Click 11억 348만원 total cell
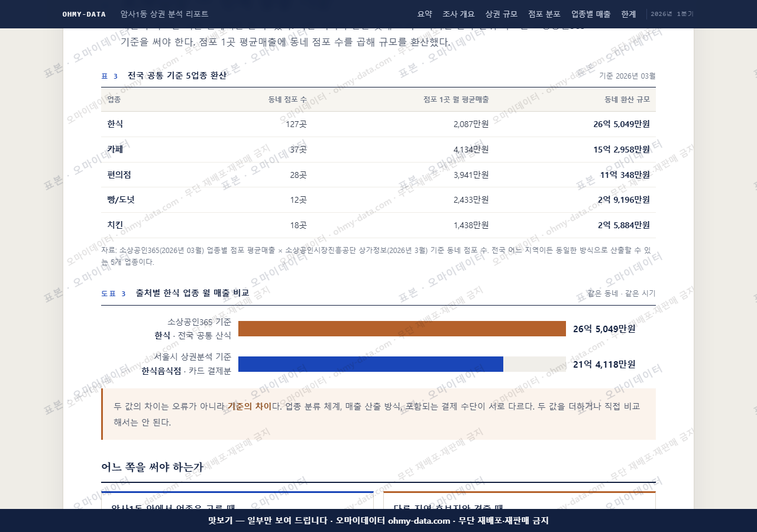Viewport: 757px width, 532px height. pos(625,175)
